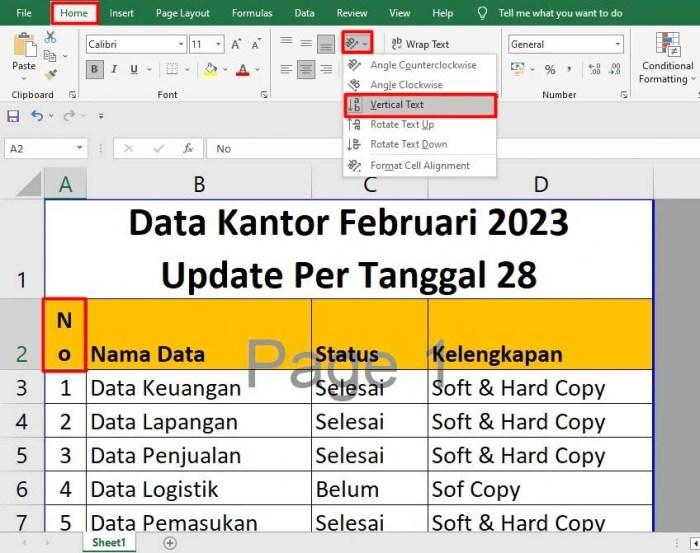Click Select All corner triangle
The height and width of the screenshot is (553, 700).
pyautogui.click(x=29, y=184)
